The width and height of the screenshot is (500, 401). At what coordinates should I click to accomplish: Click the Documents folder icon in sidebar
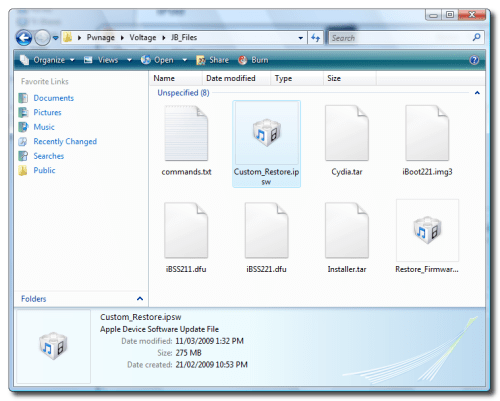[x=23, y=98]
